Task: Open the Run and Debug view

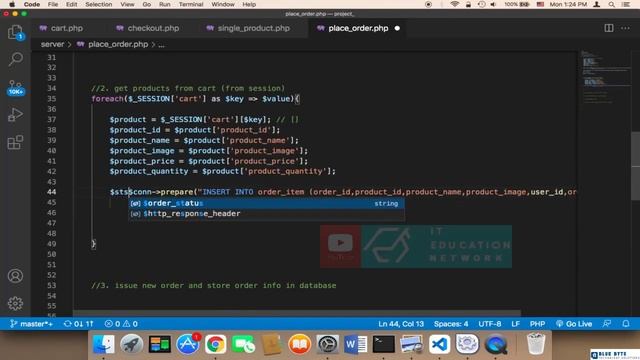Action: [15, 115]
